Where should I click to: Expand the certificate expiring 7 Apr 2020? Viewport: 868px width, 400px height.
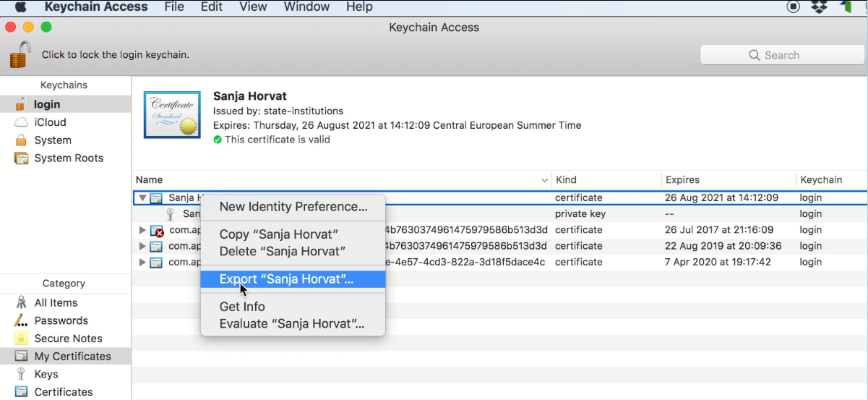pos(142,262)
